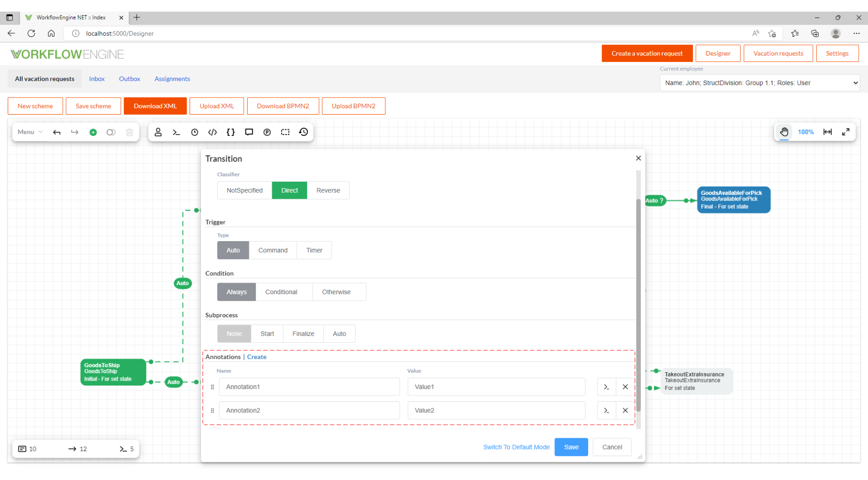Click Switch To Default Mode link
This screenshot has height=480, width=868.
516,447
